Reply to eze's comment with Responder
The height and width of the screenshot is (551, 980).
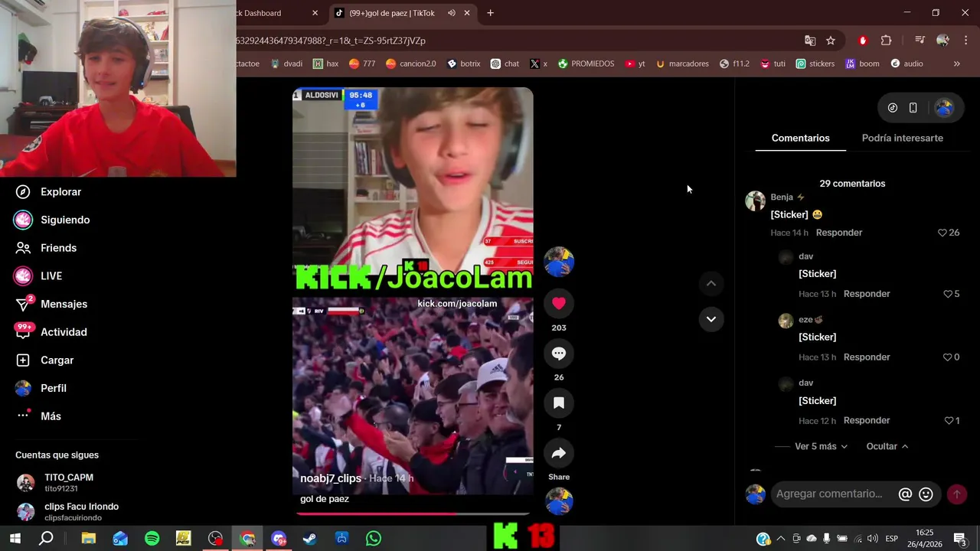pyautogui.click(x=867, y=357)
